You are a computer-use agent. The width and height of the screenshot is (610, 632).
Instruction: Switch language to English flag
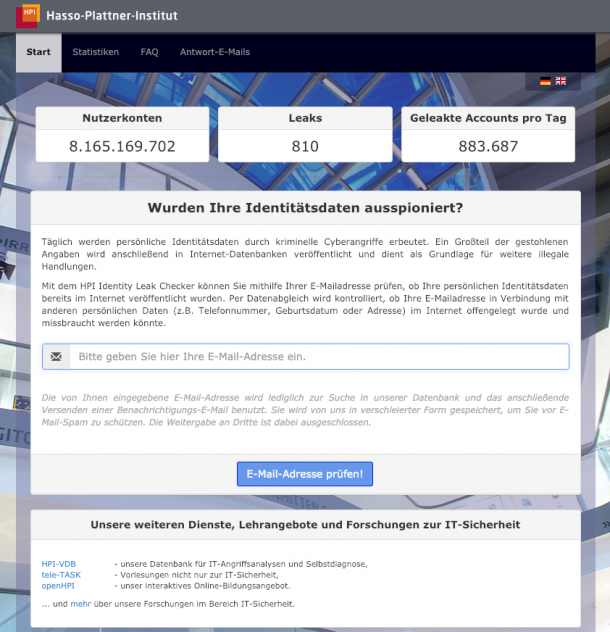(x=560, y=81)
